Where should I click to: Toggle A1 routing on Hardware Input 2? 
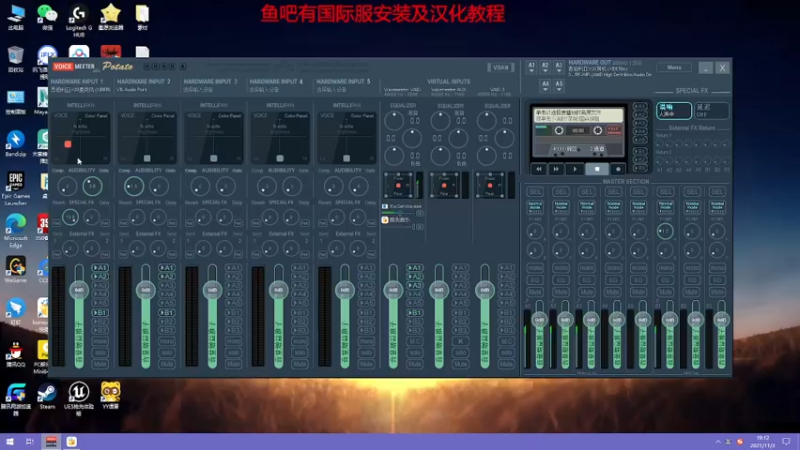167,267
